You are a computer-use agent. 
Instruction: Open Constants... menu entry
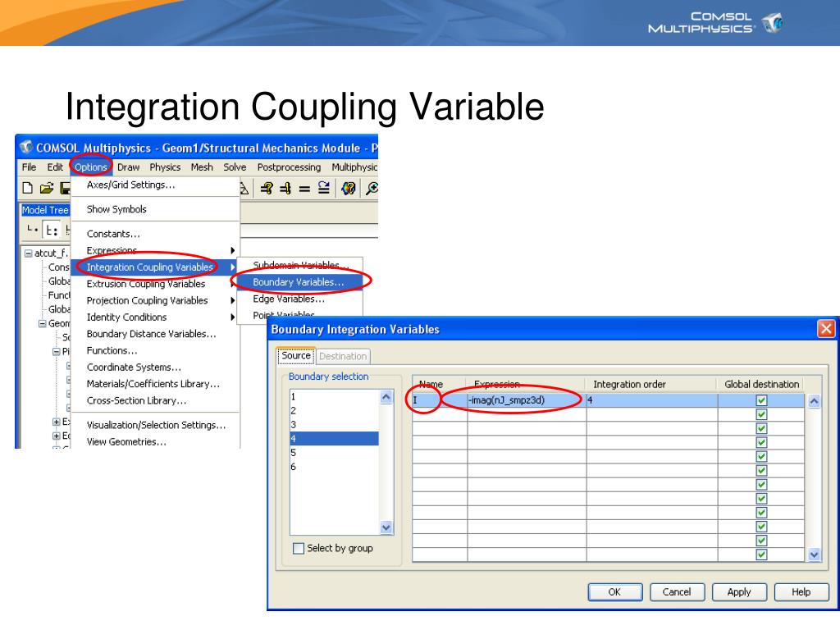pyautogui.click(x=155, y=234)
